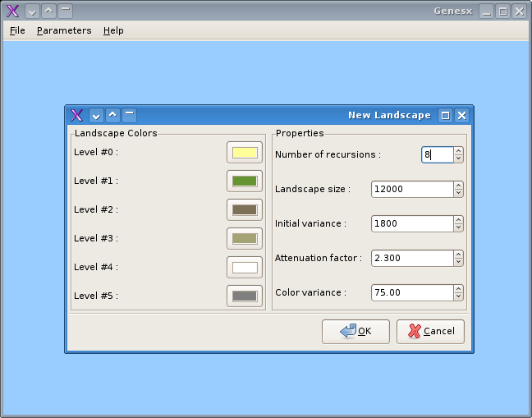
Task: Choose the Level #2 brown color button
Action: point(245,210)
